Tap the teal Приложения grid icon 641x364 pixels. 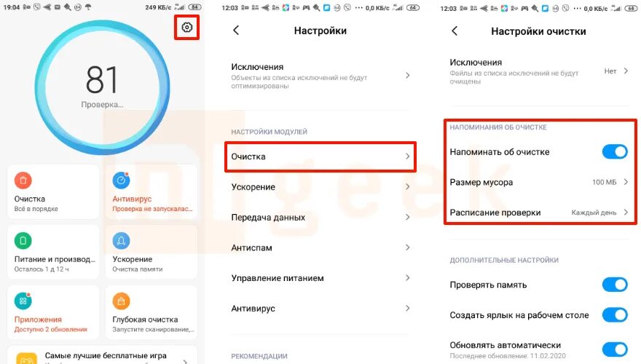[23, 301]
